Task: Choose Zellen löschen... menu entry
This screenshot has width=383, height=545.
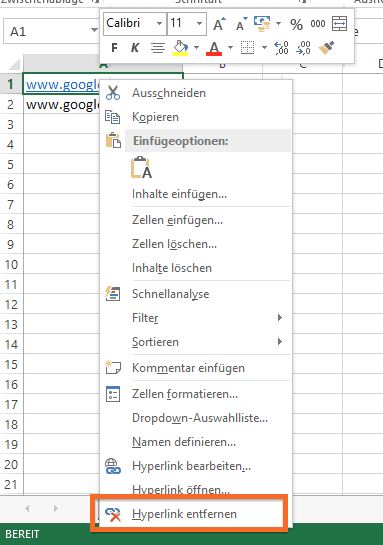Action: [x=196, y=244]
